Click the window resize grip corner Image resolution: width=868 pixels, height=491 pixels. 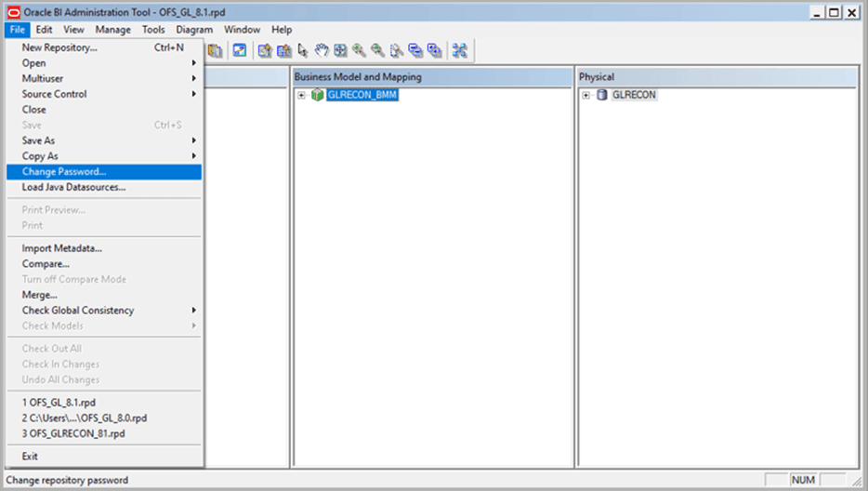click(857, 481)
